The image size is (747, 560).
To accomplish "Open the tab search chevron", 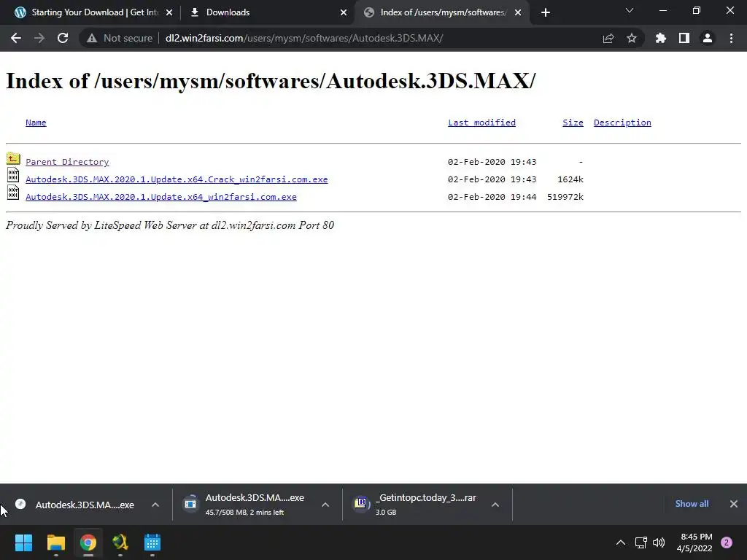I will tap(630, 10).
